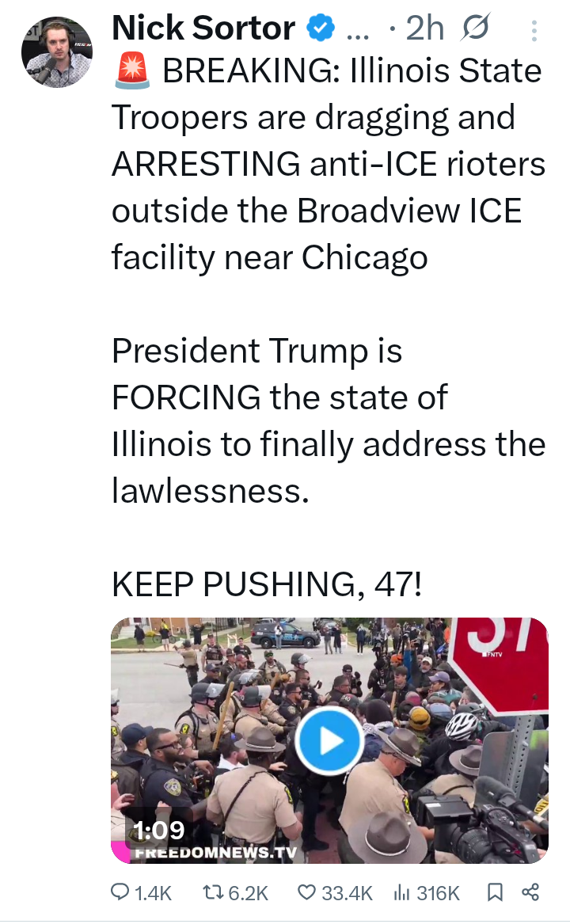Bookmark the post with the bookmark icon
The image size is (570, 924).
coord(495,893)
